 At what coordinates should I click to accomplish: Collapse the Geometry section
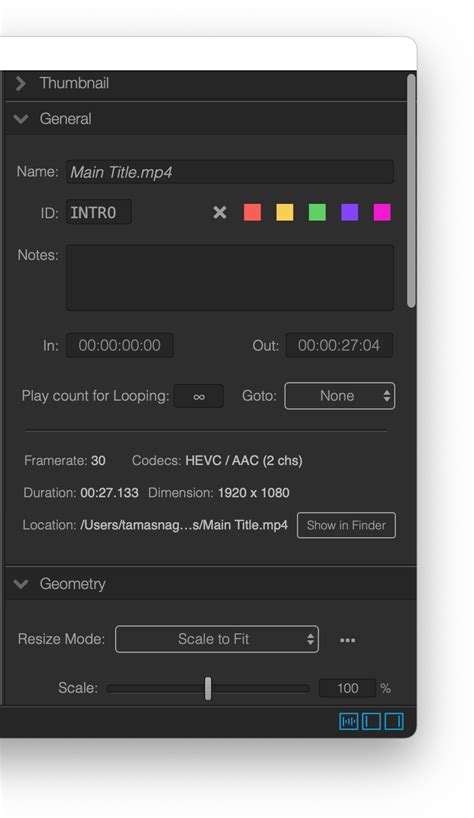pyautogui.click(x=21, y=584)
